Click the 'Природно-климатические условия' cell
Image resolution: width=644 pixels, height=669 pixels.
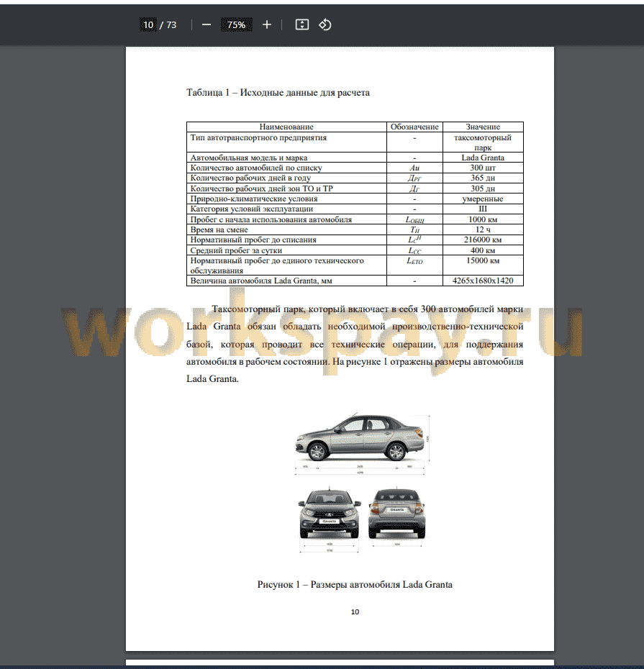click(x=286, y=199)
